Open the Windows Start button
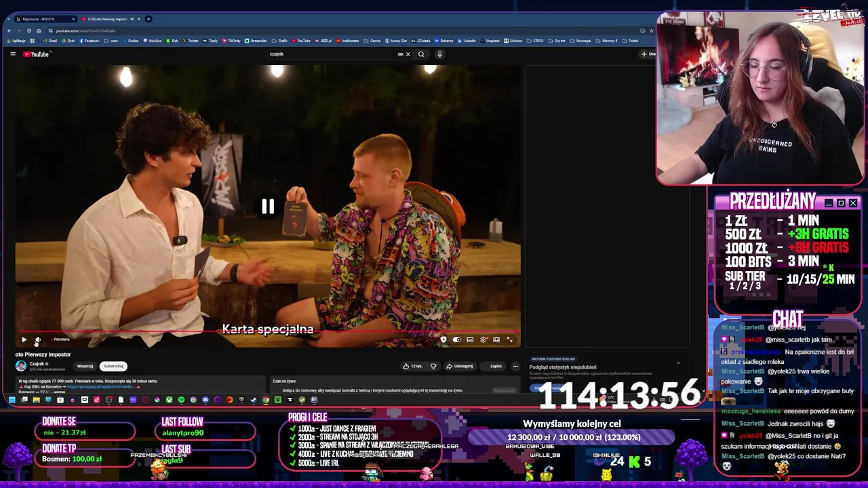Image resolution: width=868 pixels, height=488 pixels. coord(12,400)
